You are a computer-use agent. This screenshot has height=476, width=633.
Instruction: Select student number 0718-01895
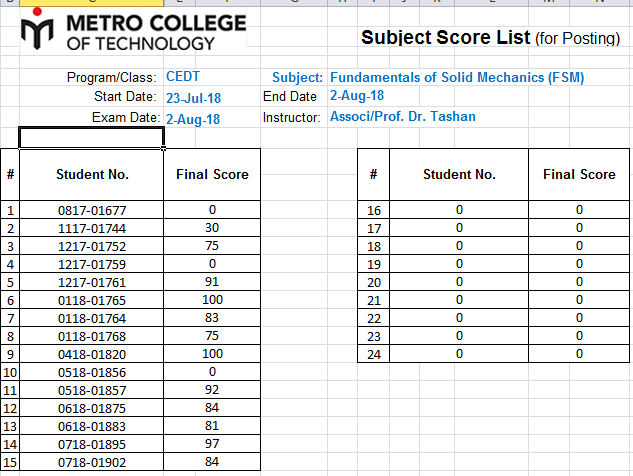click(92, 444)
